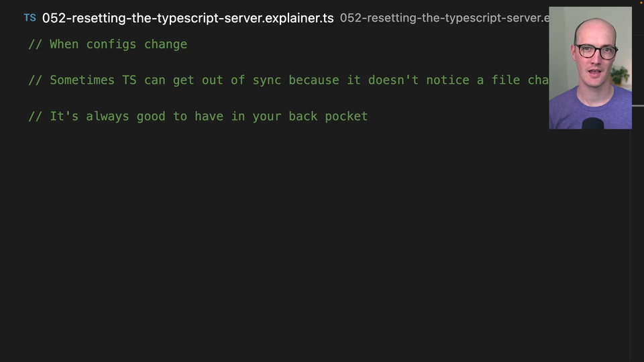Screen dimensions: 644x362
Task: Click the word "Sometimes" in the second comment
Action: pos(82,80)
